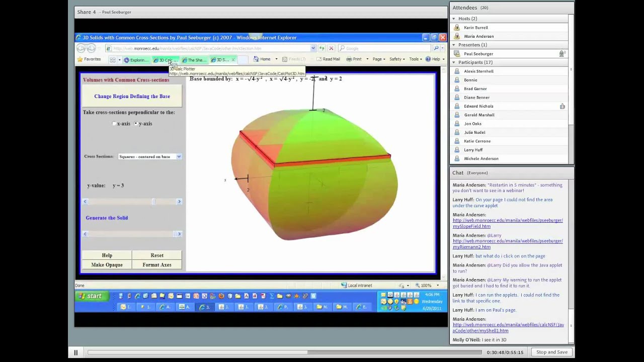Screen dimensions: 644x362
Task: Click the Reset button
Action: pos(157,255)
